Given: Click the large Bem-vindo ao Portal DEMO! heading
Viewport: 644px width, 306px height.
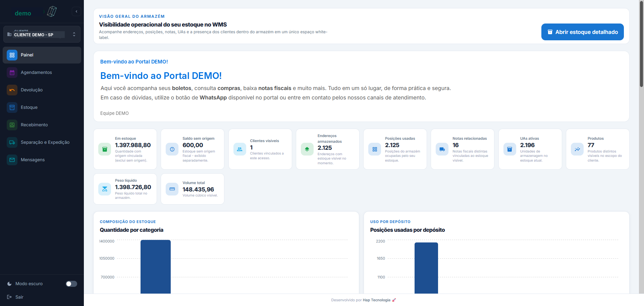Looking at the screenshot, I should pos(161,76).
